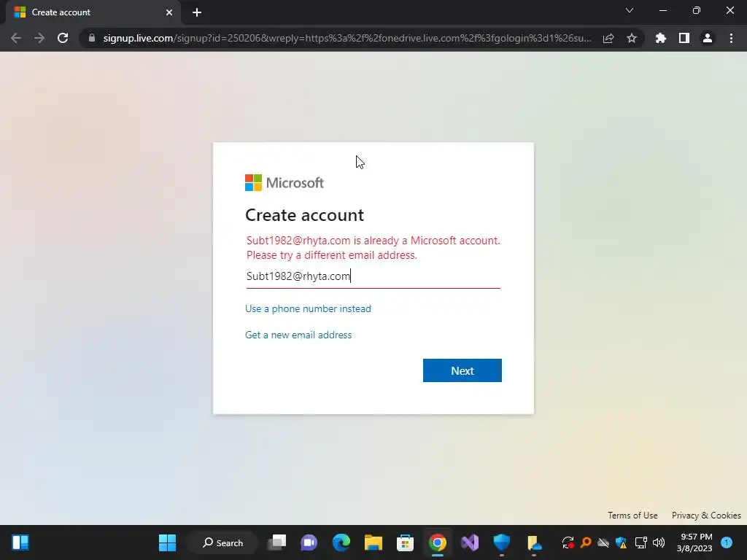747x560 pixels.
Task: Click the Chrome icon on the taskbar
Action: coord(438,542)
